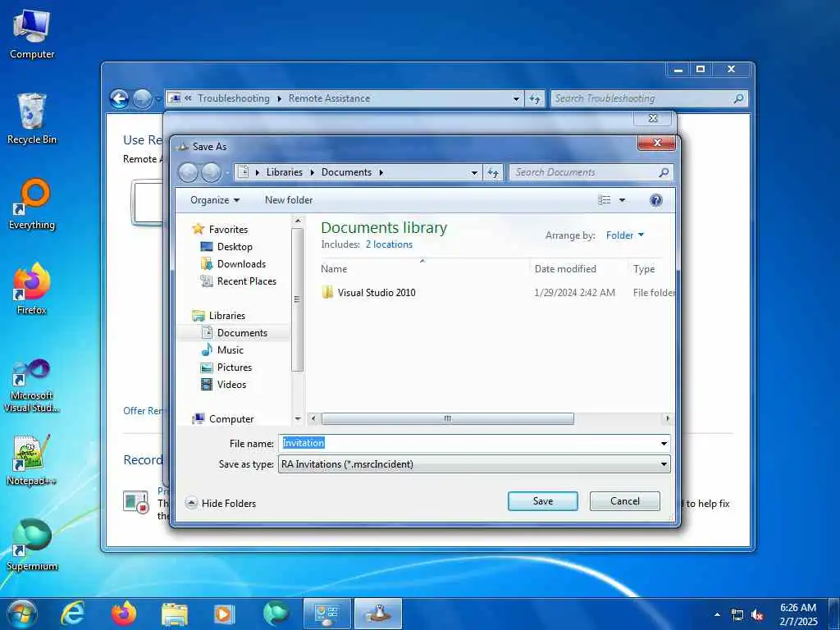
Task: Click the Search Documents field
Action: coord(584,172)
